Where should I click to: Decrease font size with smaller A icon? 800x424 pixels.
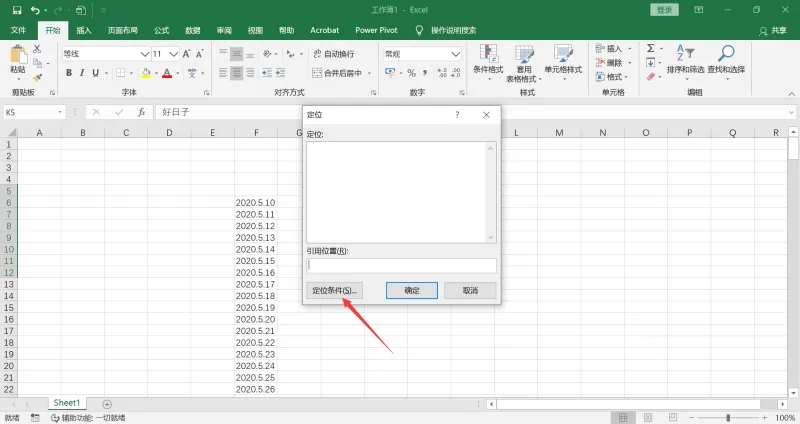[199, 54]
